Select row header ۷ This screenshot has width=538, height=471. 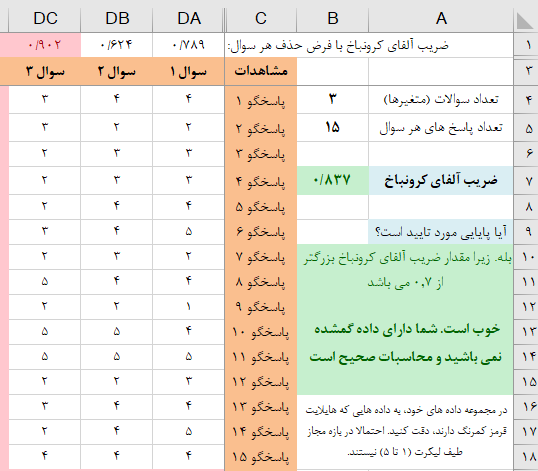[x=526, y=181]
